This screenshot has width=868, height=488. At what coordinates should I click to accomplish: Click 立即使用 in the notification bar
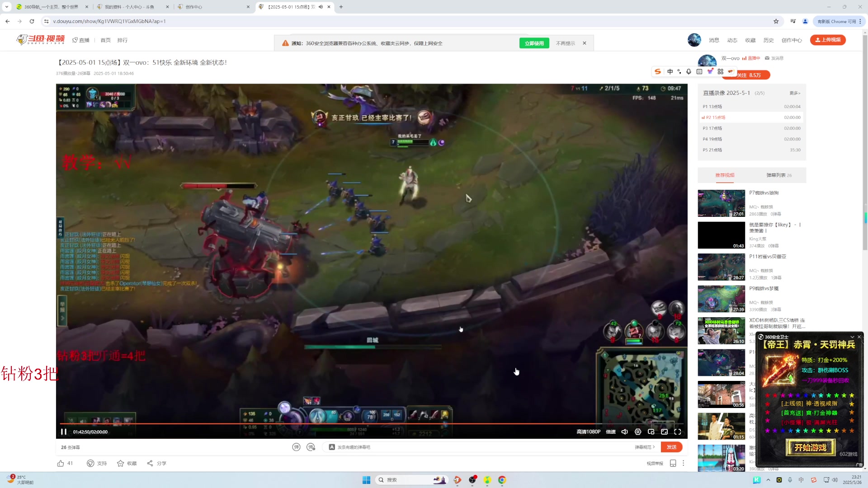pyautogui.click(x=534, y=43)
